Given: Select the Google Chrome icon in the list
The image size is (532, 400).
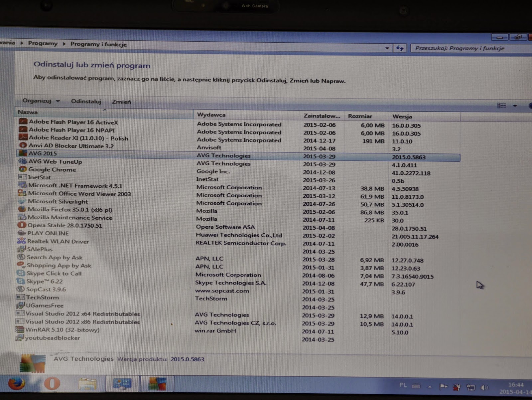Looking at the screenshot, I should 23,169.
